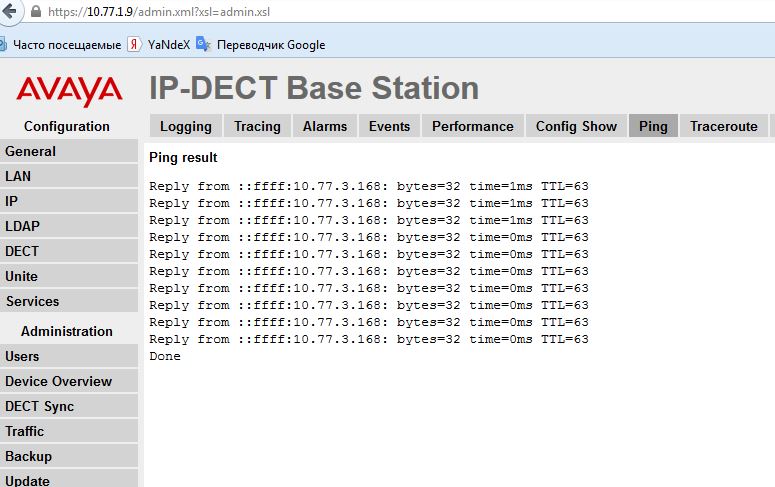Switch to the Tracing tab
Screen dimensions: 775x487
pos(257,126)
